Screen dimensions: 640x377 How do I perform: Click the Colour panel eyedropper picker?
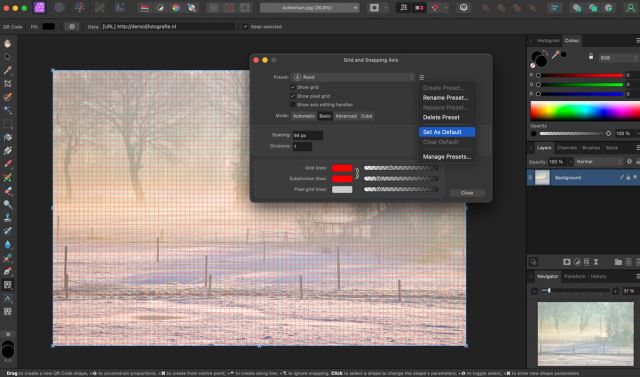click(x=555, y=55)
